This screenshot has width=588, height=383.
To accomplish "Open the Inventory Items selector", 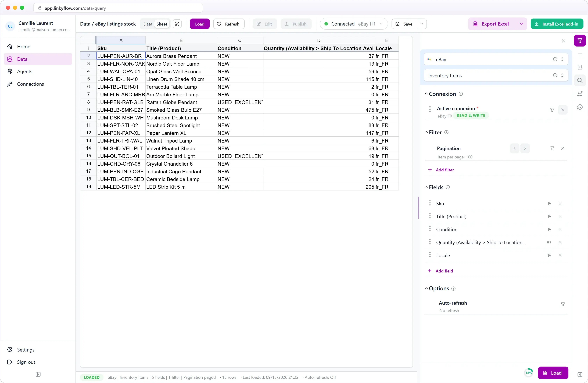I will click(496, 75).
